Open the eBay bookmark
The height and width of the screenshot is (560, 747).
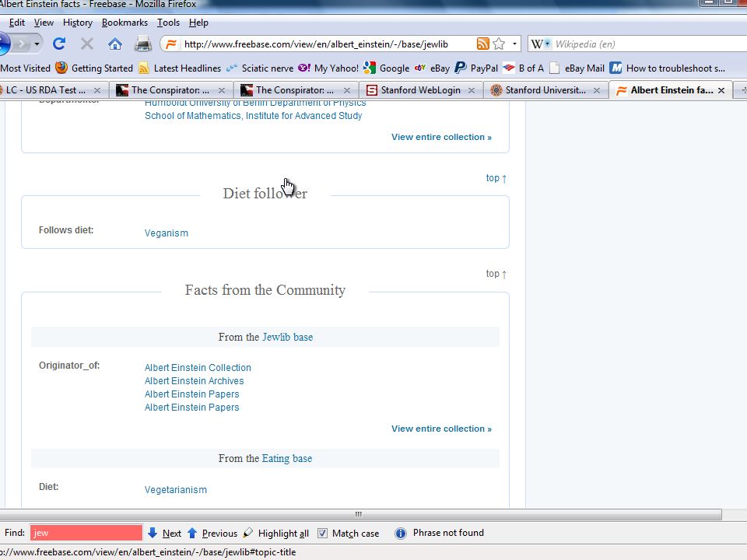[x=432, y=68]
